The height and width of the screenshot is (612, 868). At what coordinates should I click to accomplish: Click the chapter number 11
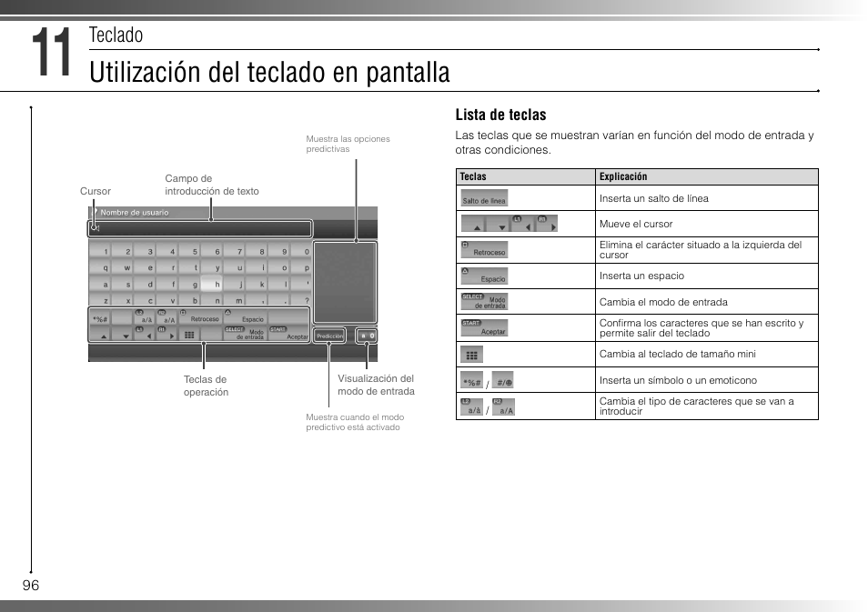click(x=52, y=53)
